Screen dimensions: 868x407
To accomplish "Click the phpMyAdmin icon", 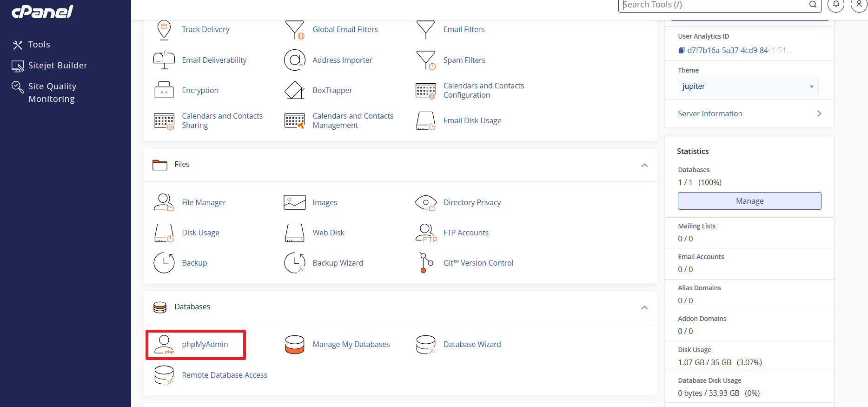I will point(164,345).
